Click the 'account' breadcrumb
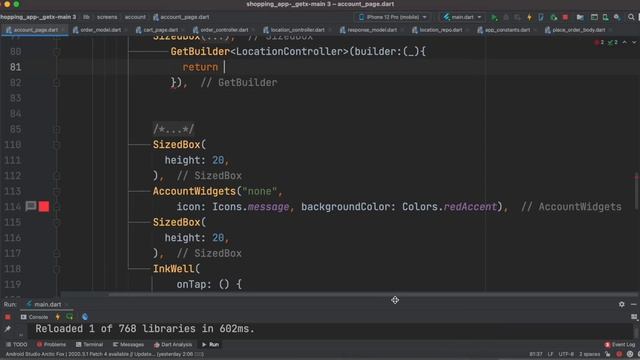Image resolution: width=640 pixels, height=360 pixels. [135, 17]
